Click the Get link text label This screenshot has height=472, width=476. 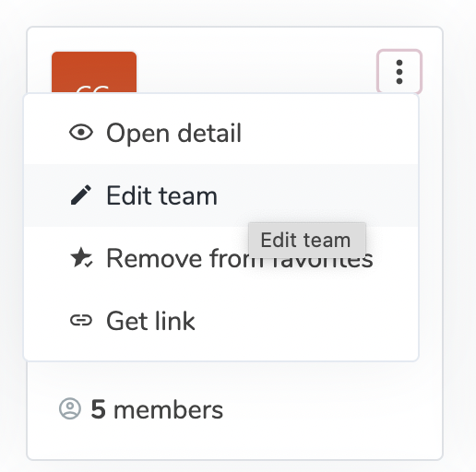pyautogui.click(x=150, y=321)
